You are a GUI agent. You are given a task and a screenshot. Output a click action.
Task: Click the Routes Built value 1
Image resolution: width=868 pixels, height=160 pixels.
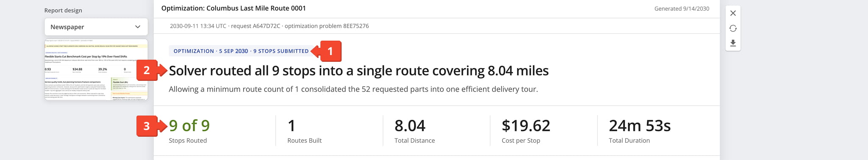(x=291, y=126)
